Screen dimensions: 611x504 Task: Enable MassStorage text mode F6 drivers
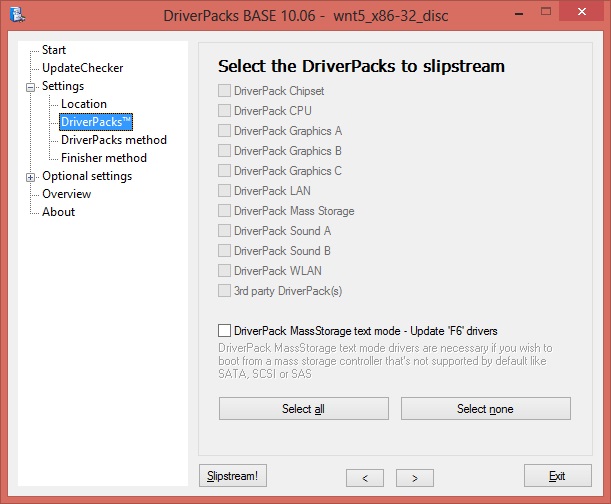[x=224, y=331]
